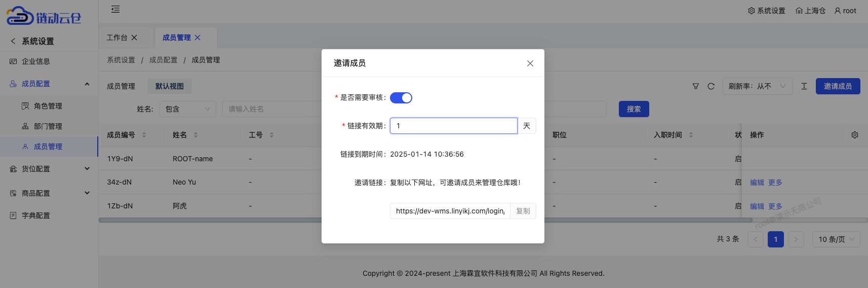Screen dimensions: 868x288
Task: Click the 邀请成员 button
Action: (x=838, y=86)
